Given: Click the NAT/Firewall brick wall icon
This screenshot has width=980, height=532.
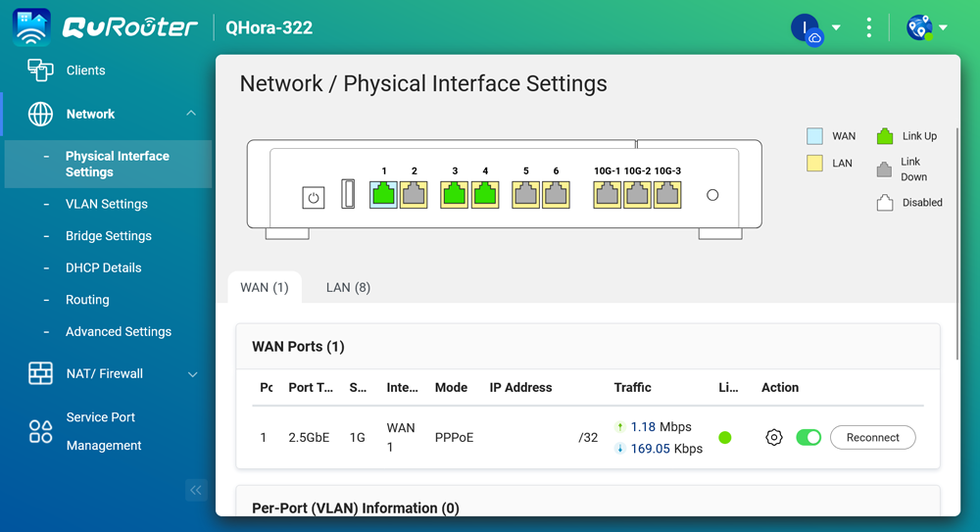Looking at the screenshot, I should 40,373.
